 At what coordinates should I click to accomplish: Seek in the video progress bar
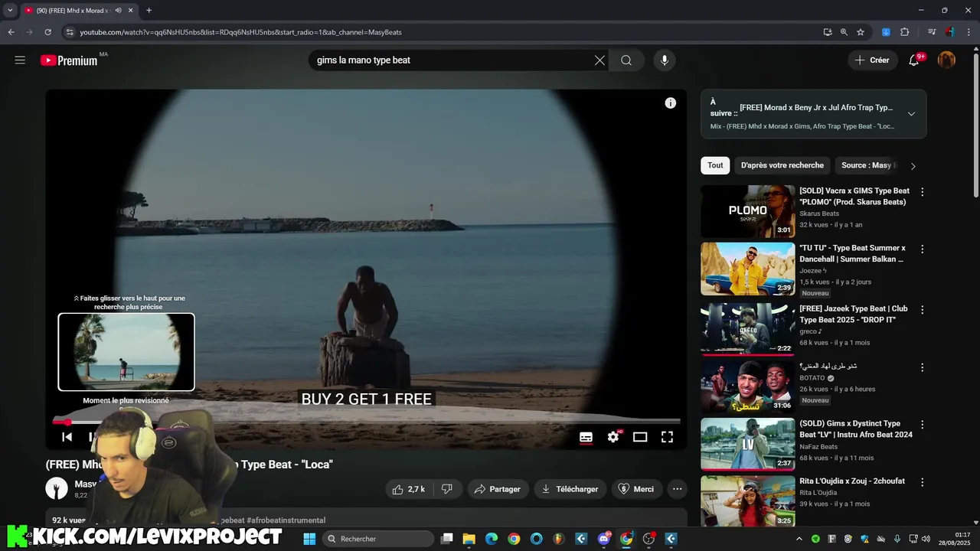pyautogui.click(x=366, y=422)
